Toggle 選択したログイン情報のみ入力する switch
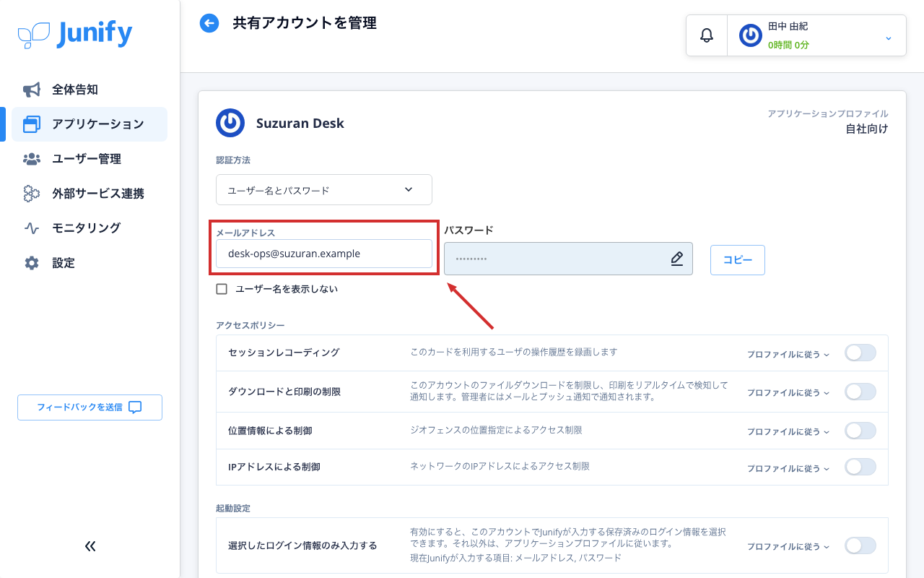The image size is (924, 578). pyautogui.click(x=860, y=545)
